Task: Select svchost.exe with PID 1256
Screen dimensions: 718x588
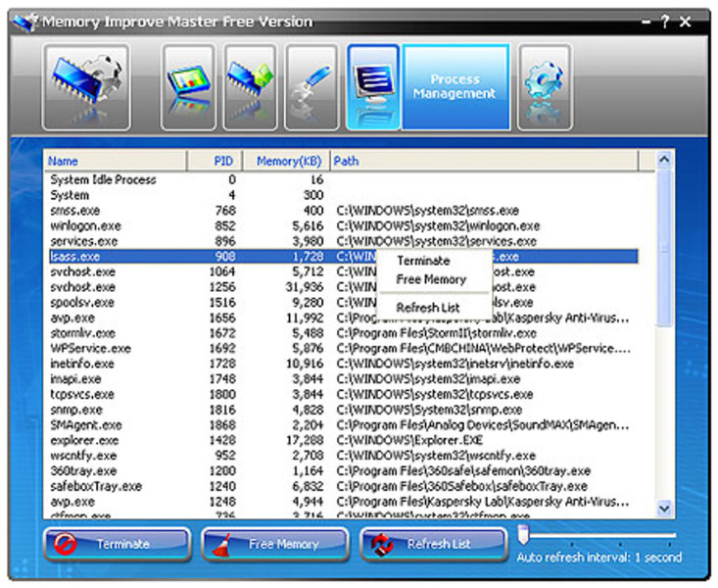Action: tap(344, 287)
